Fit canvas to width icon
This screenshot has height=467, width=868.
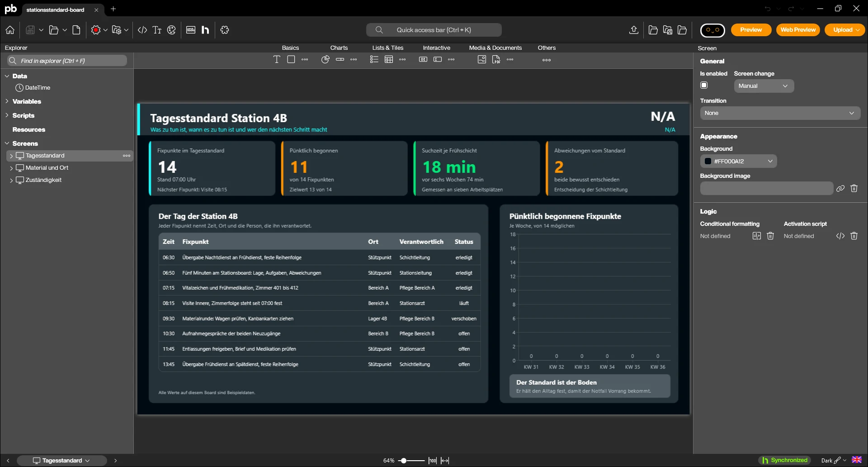[x=445, y=461]
